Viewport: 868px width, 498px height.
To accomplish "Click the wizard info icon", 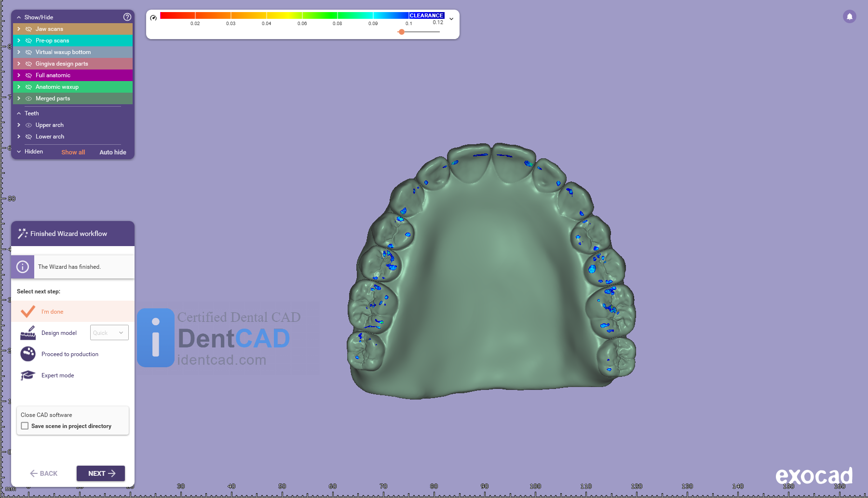I will (23, 267).
